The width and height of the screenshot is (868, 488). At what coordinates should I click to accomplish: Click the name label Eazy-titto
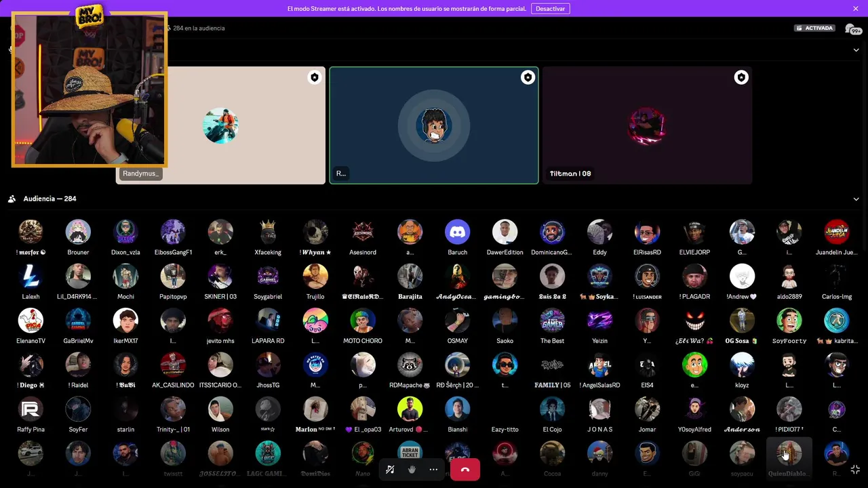505,429
